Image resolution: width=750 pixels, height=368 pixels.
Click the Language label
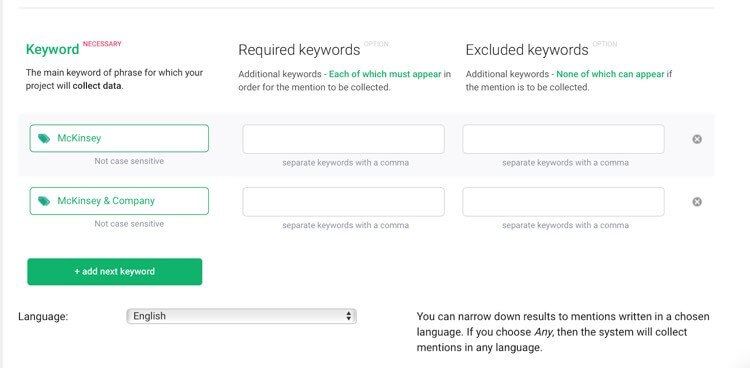[x=43, y=316]
